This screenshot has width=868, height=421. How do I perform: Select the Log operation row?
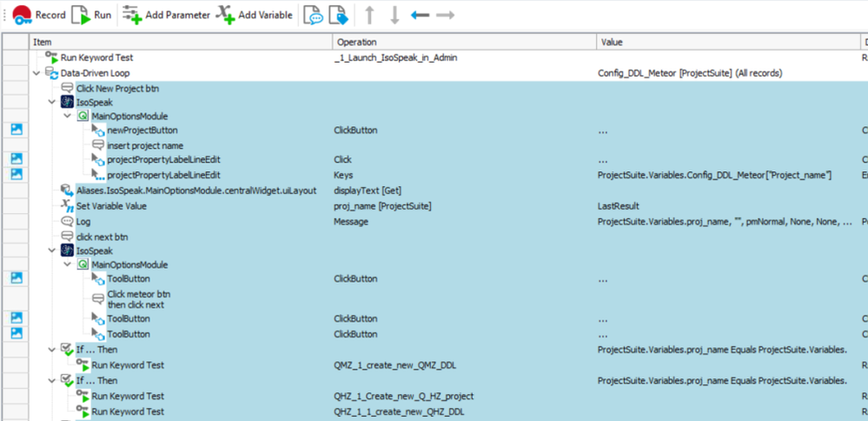pos(83,222)
